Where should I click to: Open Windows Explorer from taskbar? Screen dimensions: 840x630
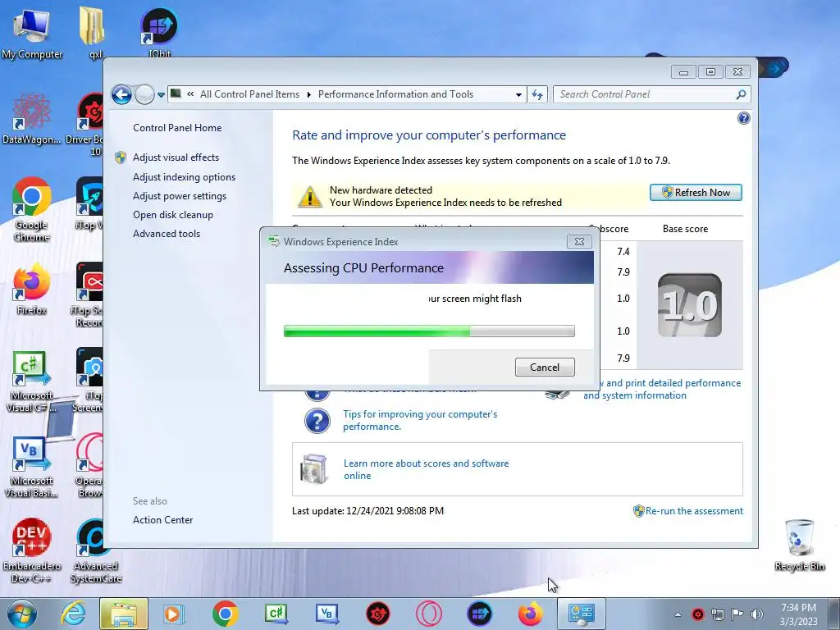(123, 614)
